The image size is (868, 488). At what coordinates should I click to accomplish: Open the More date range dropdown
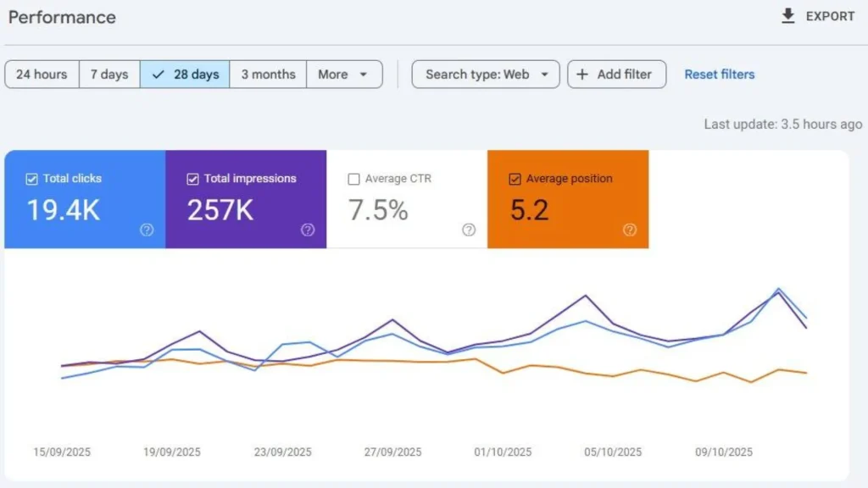click(x=343, y=75)
